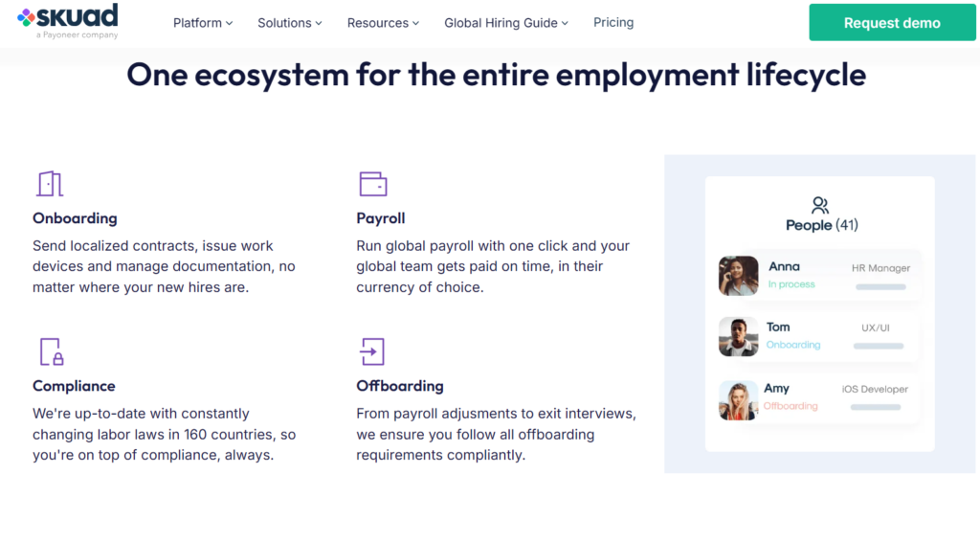Open the Global Hiring Guide menu
Viewport: 980px width, 542px height.
point(506,23)
